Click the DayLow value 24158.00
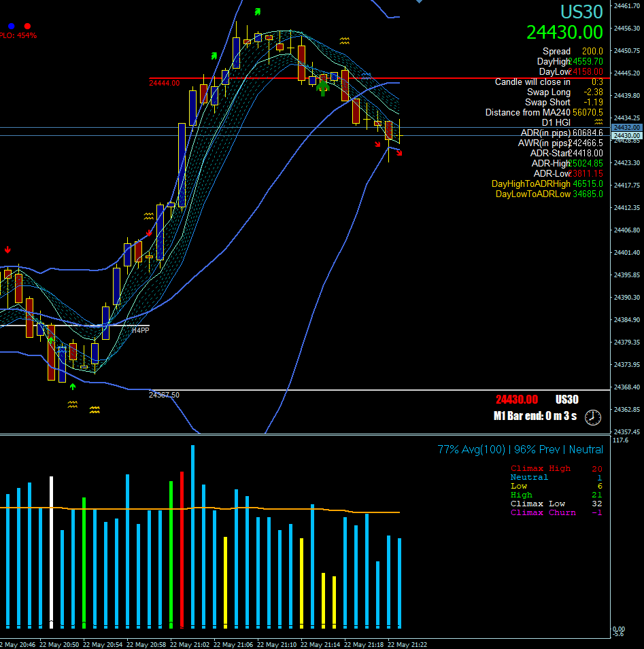Image resolution: width=644 pixels, height=649 pixels. coord(586,71)
